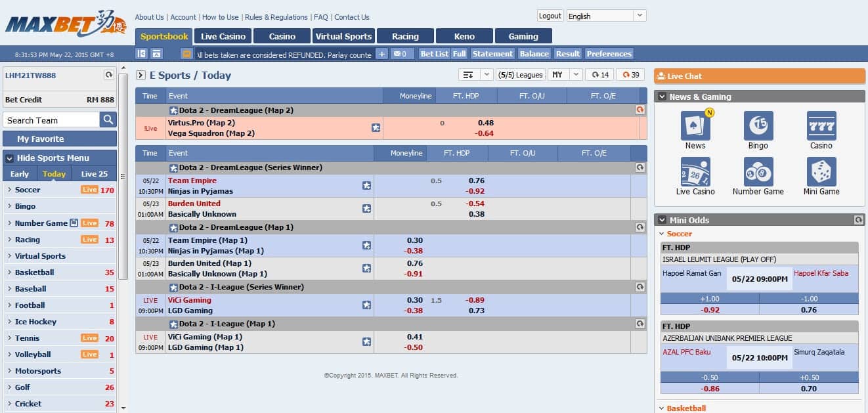
Task: Refresh the Mini Odds panel
Action: (x=858, y=220)
